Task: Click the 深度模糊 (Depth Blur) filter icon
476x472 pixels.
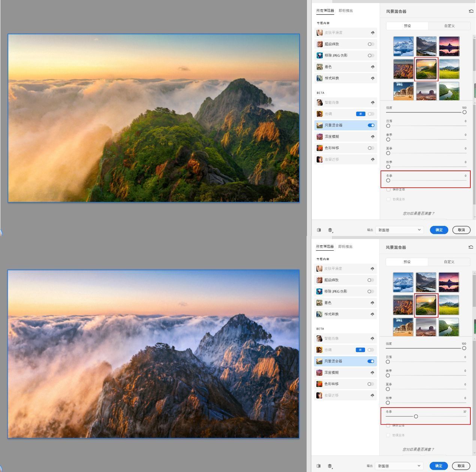Action: click(x=320, y=136)
